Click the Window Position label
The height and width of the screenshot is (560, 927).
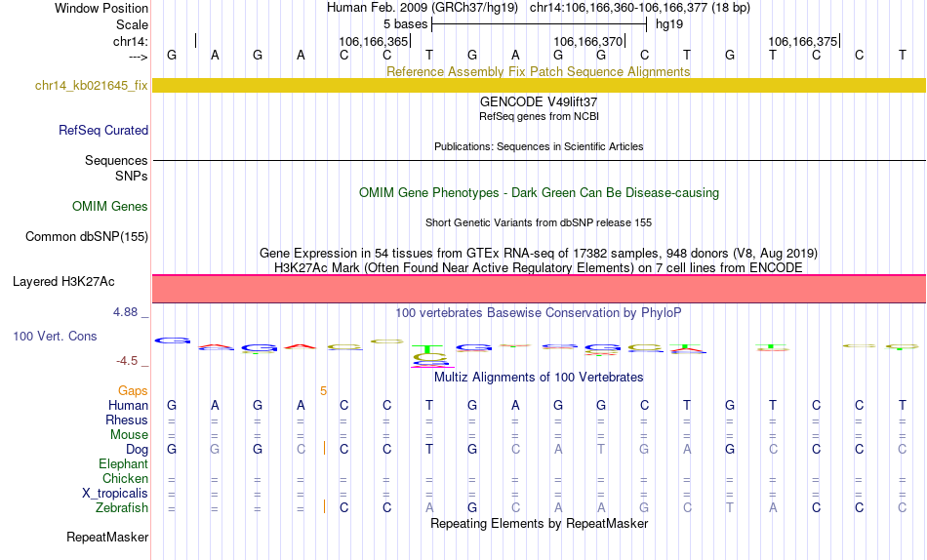(x=101, y=8)
